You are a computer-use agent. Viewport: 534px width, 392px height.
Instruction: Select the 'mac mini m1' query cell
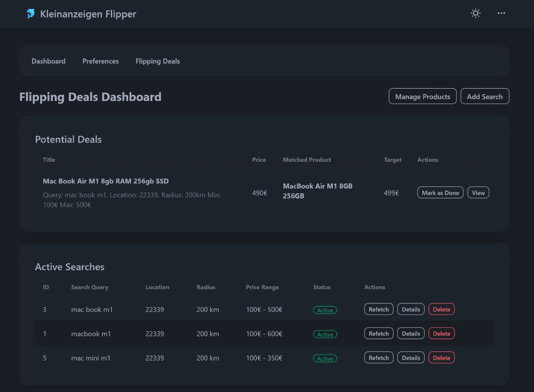point(91,358)
